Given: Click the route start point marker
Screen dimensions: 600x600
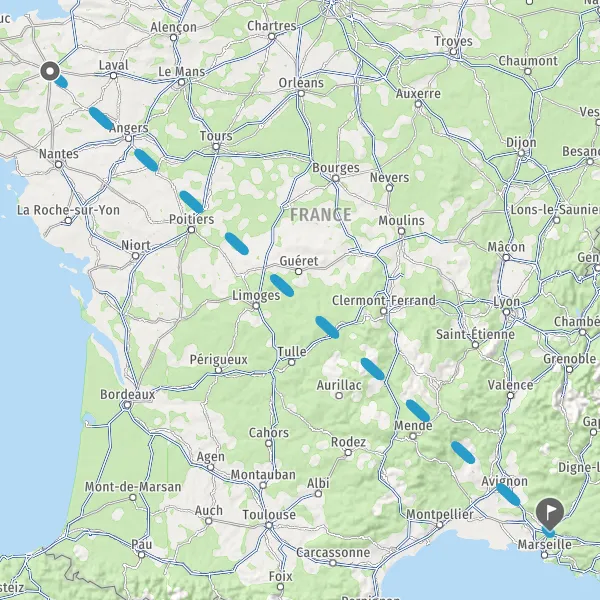Looking at the screenshot, I should click(x=50, y=71).
